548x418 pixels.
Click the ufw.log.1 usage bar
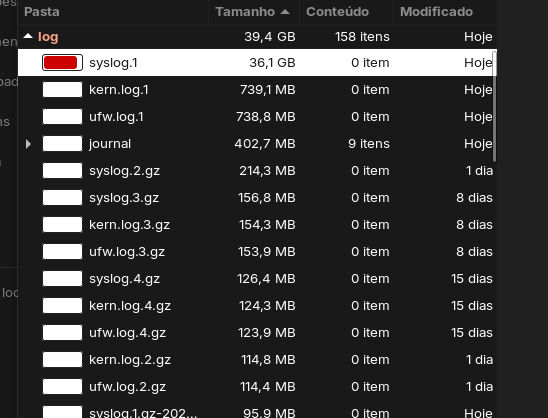click(x=62, y=116)
